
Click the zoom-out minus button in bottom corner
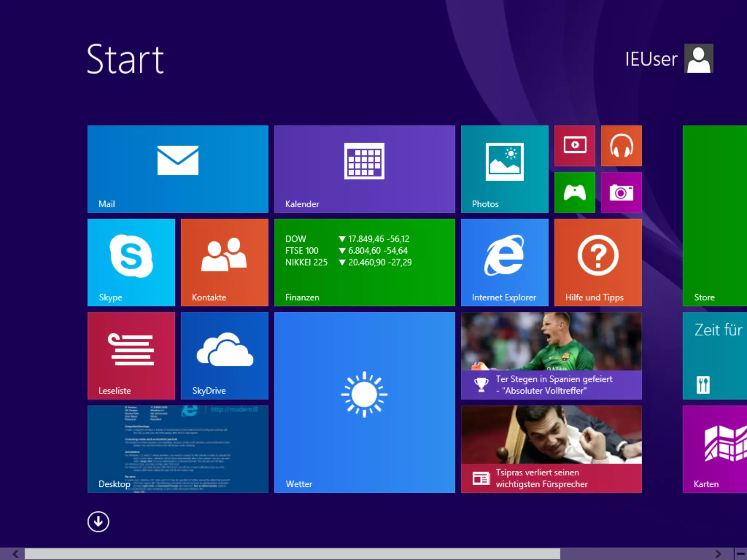click(740, 554)
